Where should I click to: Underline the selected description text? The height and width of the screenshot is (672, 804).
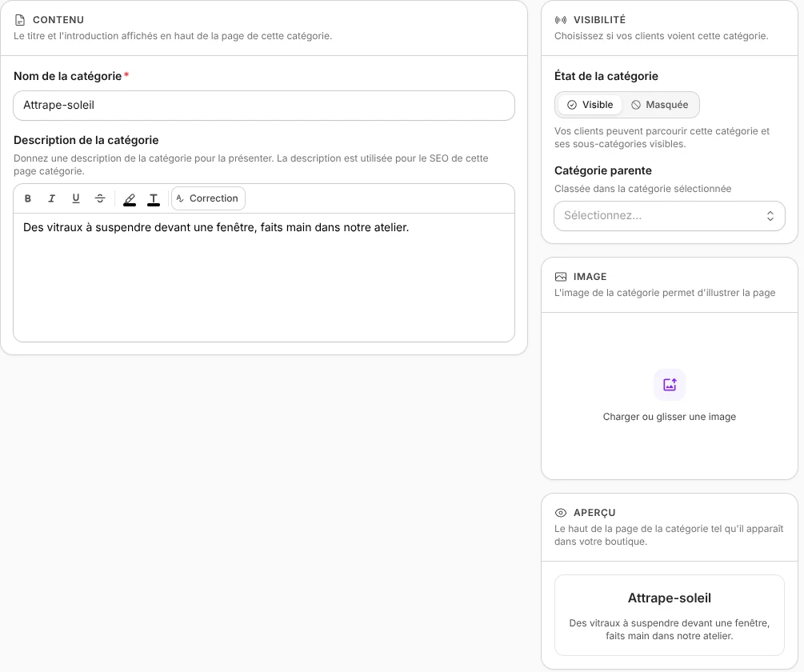point(76,198)
